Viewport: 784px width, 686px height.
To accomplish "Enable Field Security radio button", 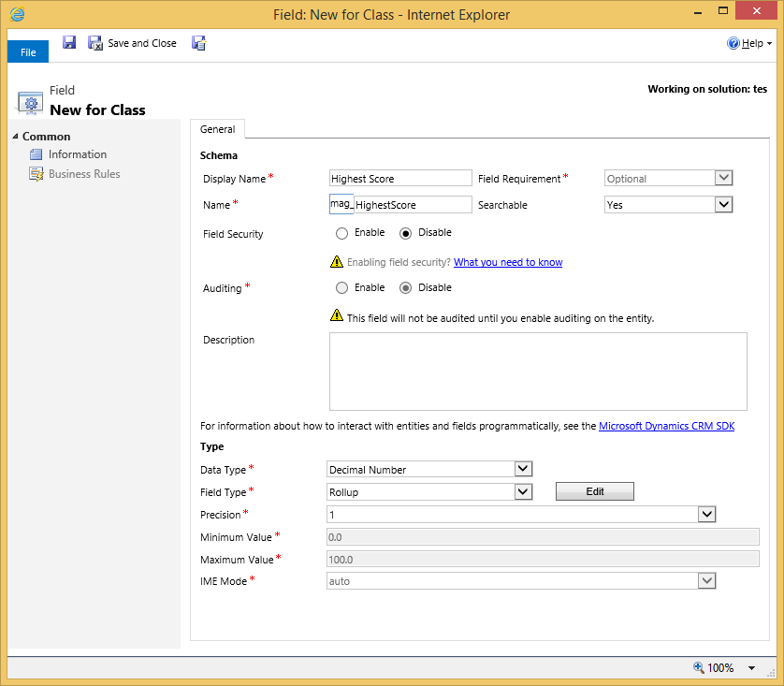I will pyautogui.click(x=341, y=233).
